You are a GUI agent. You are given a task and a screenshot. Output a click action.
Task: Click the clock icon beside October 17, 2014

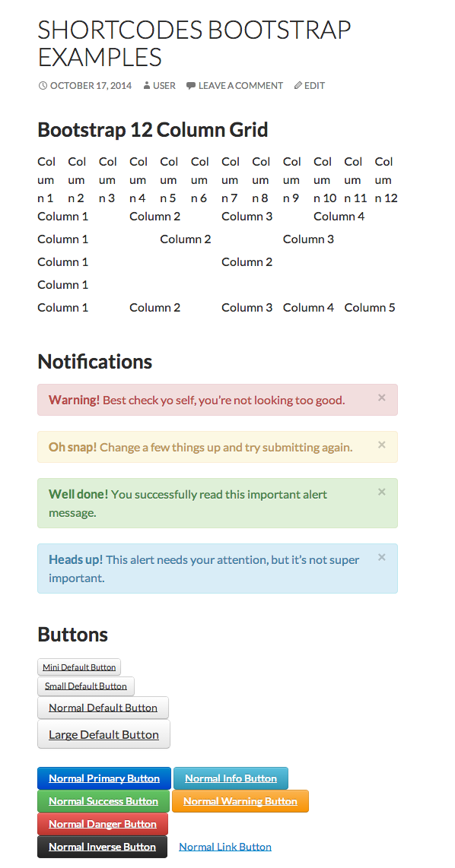[42, 86]
